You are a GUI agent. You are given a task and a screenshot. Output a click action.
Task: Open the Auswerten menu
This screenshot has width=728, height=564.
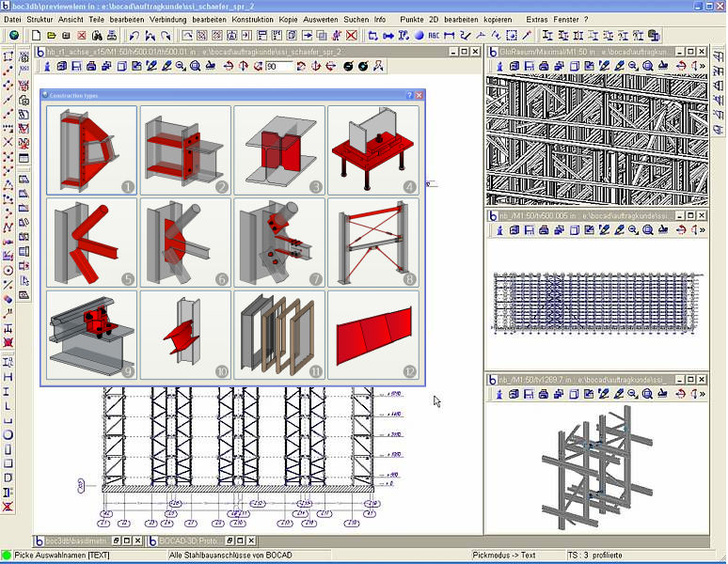(320, 19)
